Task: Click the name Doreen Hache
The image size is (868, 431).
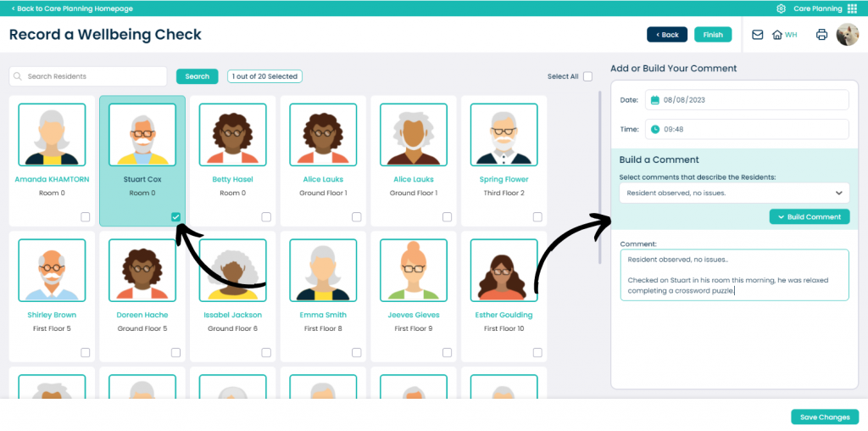Action: [142, 316]
